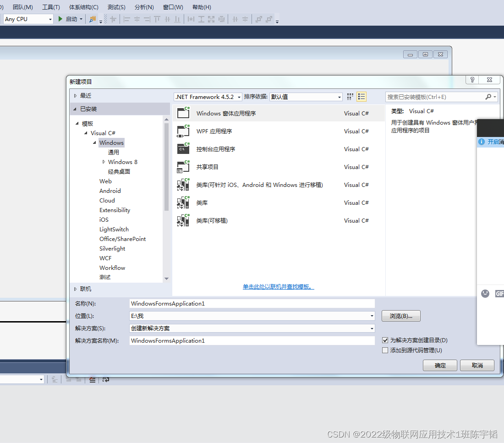Image resolution: width=504 pixels, height=443 pixels.
Task: Click the bring to front toolbar icon
Action: point(259,19)
